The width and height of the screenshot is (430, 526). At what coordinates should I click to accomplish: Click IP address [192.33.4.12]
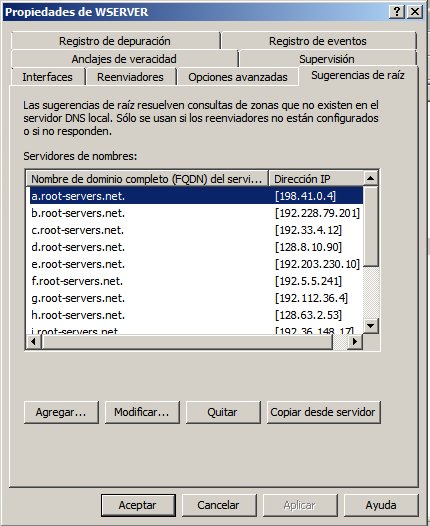pyautogui.click(x=308, y=230)
